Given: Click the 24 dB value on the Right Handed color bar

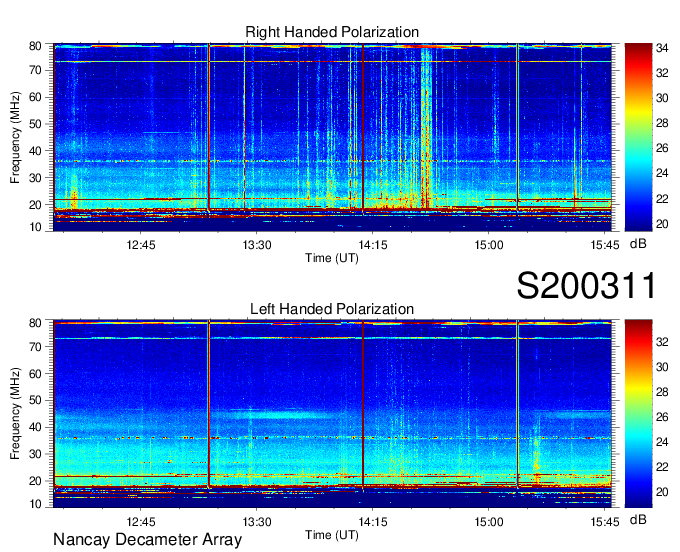Looking at the screenshot, I should 662,173.
